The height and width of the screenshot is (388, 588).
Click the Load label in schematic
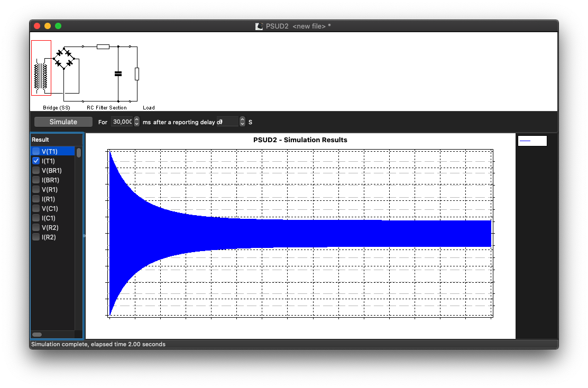(x=149, y=108)
